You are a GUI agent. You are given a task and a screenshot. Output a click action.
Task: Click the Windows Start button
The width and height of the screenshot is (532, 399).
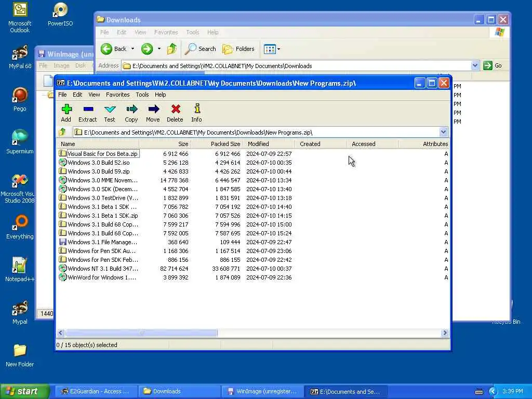click(24, 391)
